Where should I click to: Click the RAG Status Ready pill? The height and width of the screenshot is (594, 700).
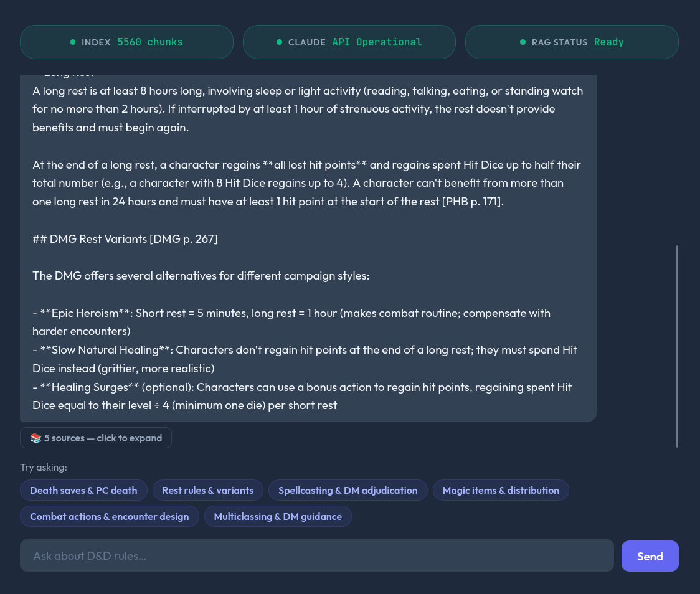572,42
